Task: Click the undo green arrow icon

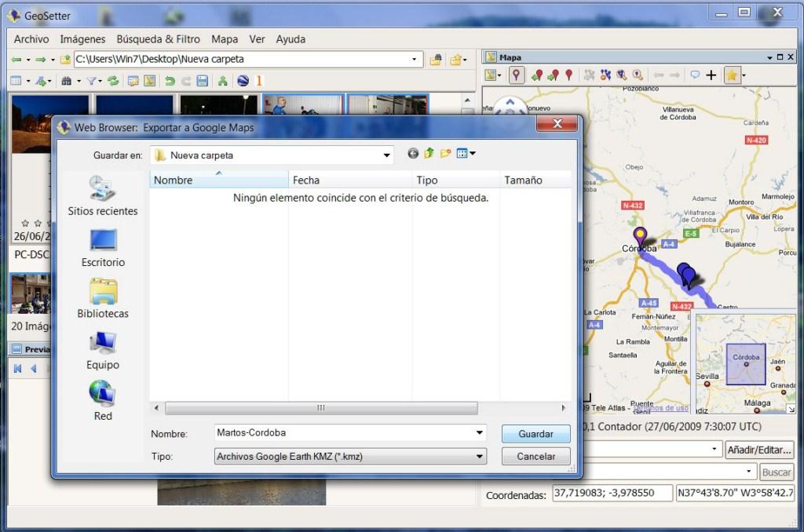Action: (170, 81)
